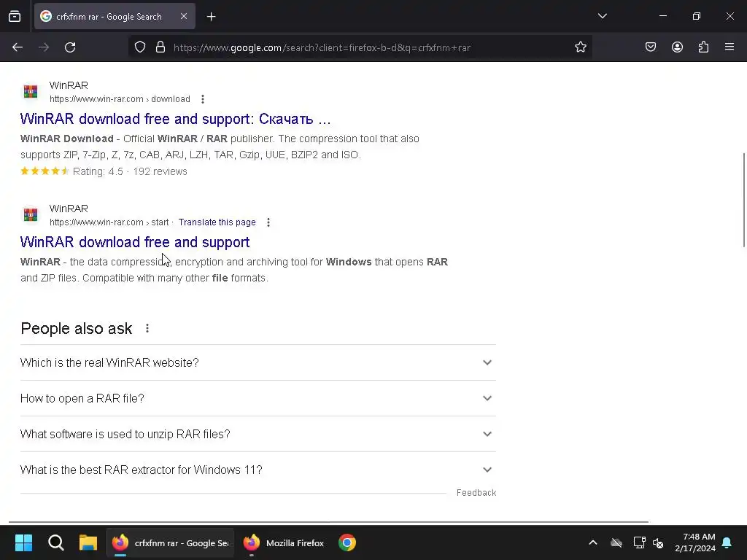Click the 192 reviews rating text

point(160,171)
